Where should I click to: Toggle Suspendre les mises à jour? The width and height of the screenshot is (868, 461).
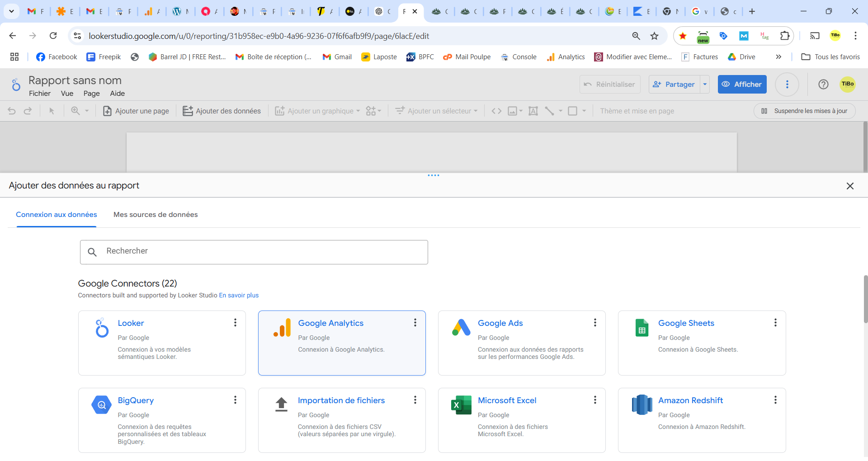click(x=804, y=111)
